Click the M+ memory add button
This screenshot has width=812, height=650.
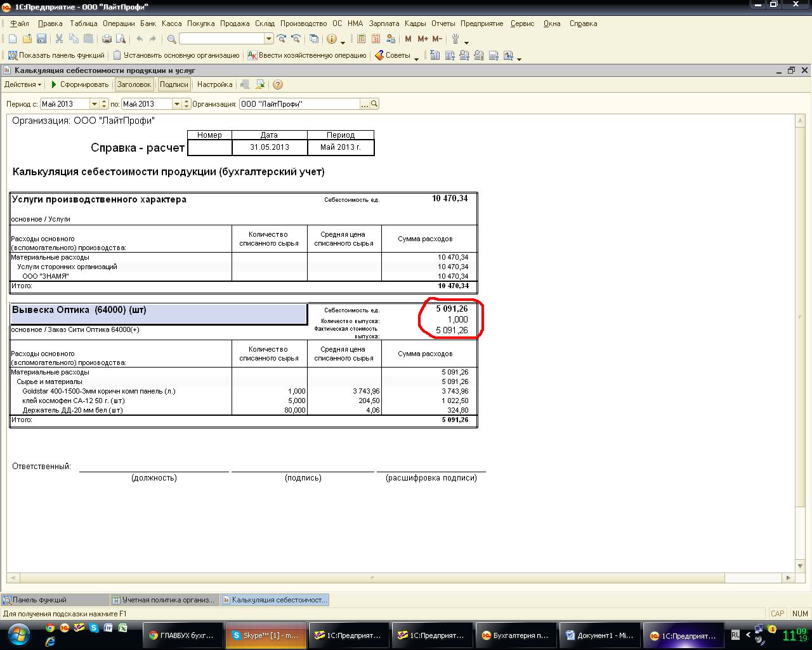point(422,39)
